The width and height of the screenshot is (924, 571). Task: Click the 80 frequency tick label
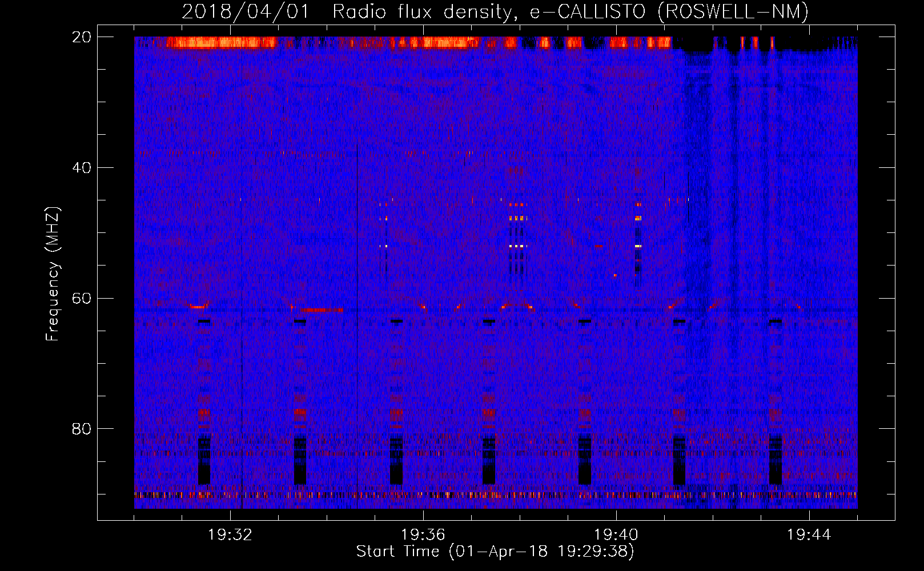pos(82,429)
